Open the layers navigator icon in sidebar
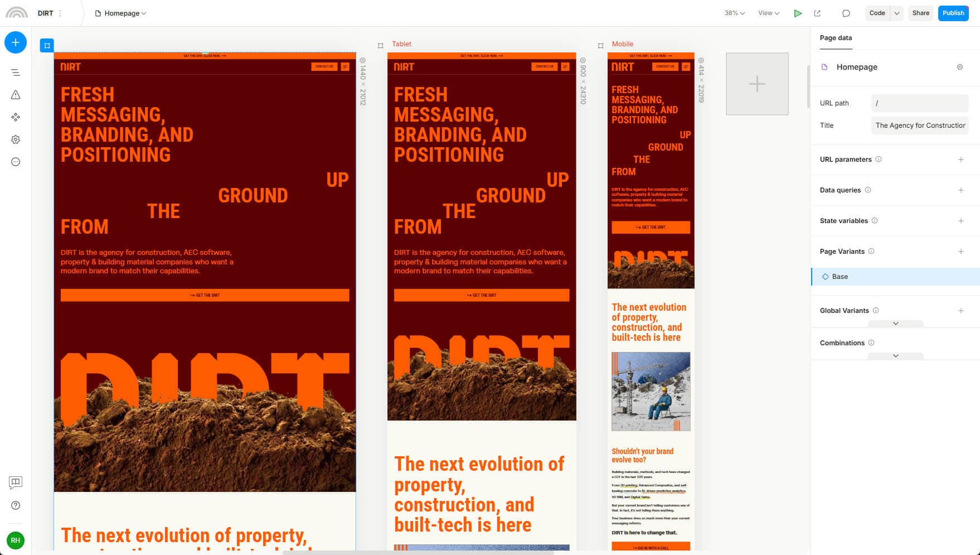This screenshot has height=555, width=980. [16, 73]
